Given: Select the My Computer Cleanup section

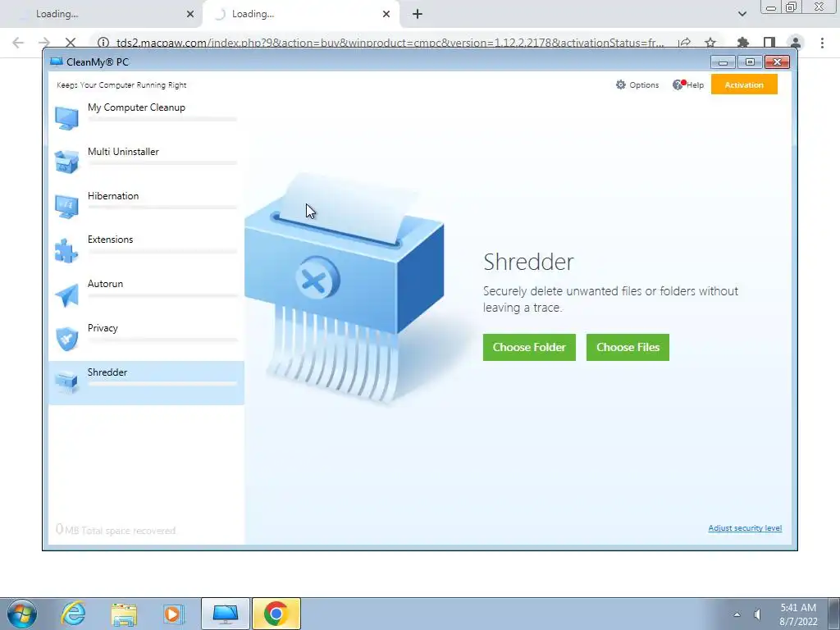Looking at the screenshot, I should tap(146, 117).
